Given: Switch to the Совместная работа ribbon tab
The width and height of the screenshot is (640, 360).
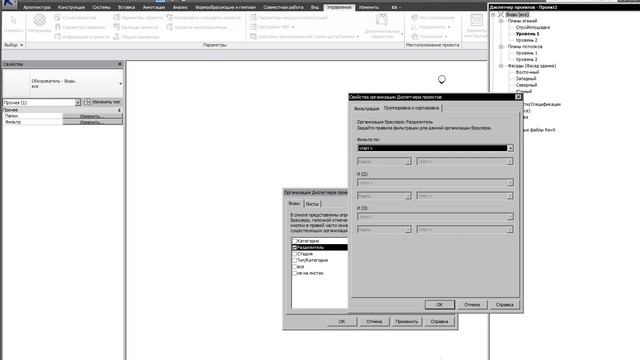Looking at the screenshot, I should (x=283, y=7).
